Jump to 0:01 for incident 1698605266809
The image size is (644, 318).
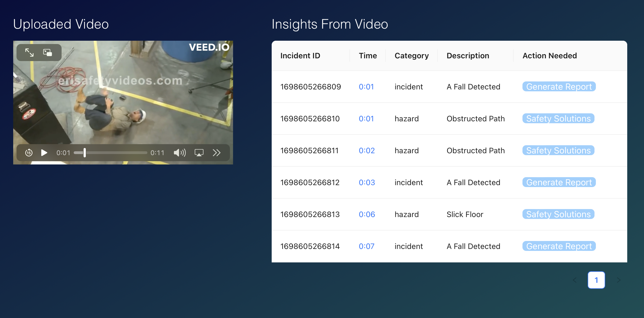click(x=366, y=87)
